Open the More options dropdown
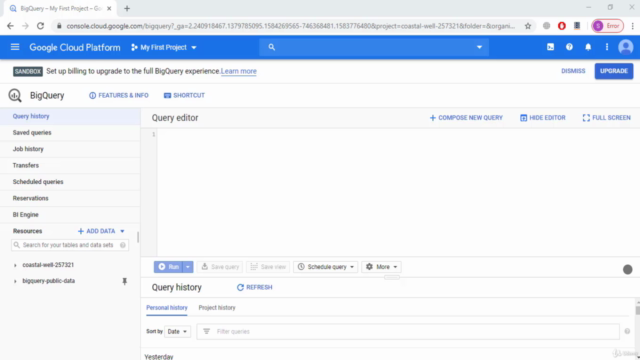640x360 pixels. coord(381,267)
